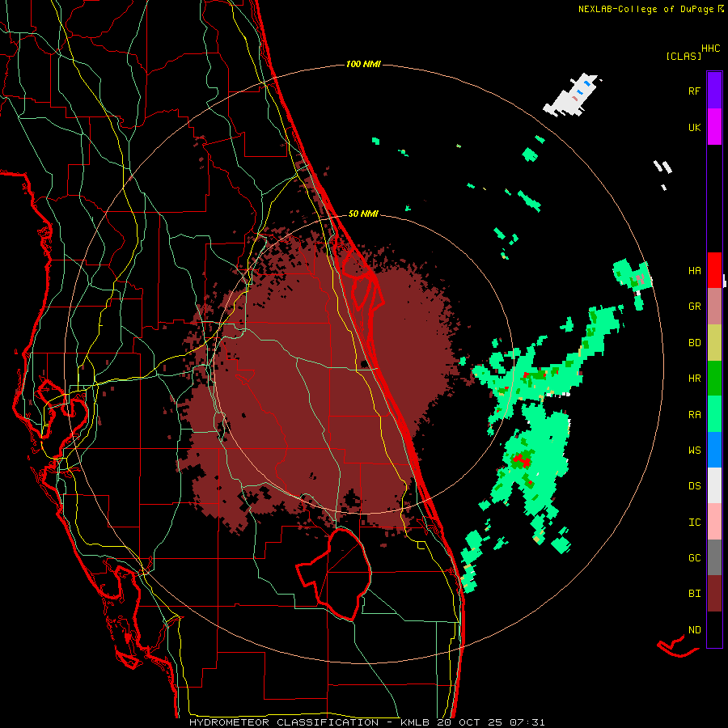The image size is (728, 728).
Task: Click the light pink IC ice crystals swatch
Action: [714, 522]
